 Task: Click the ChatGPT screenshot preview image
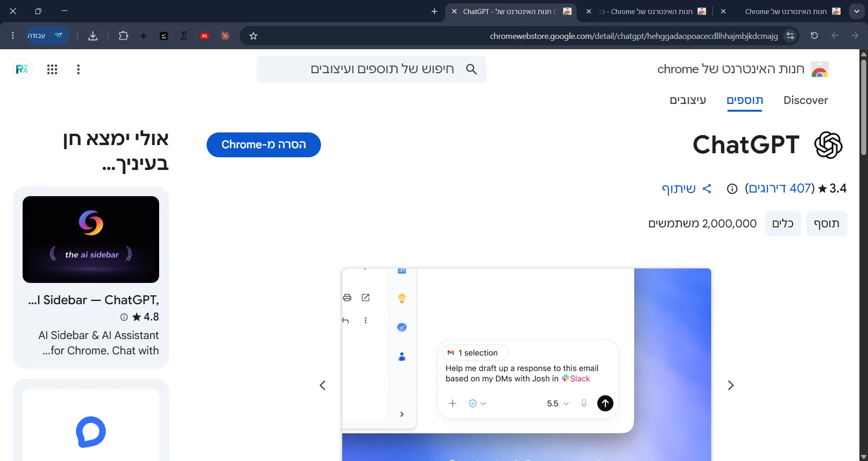click(527, 364)
